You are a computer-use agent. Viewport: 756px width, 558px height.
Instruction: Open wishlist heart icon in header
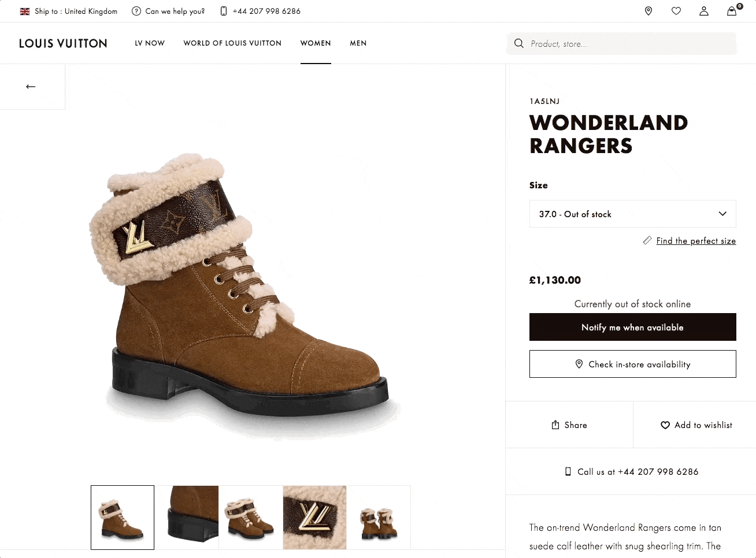pos(676,11)
